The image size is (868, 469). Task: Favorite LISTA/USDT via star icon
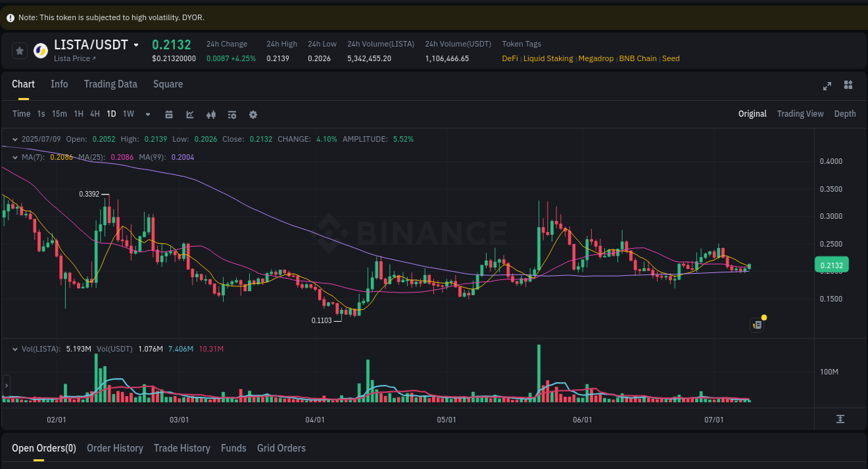tap(19, 50)
